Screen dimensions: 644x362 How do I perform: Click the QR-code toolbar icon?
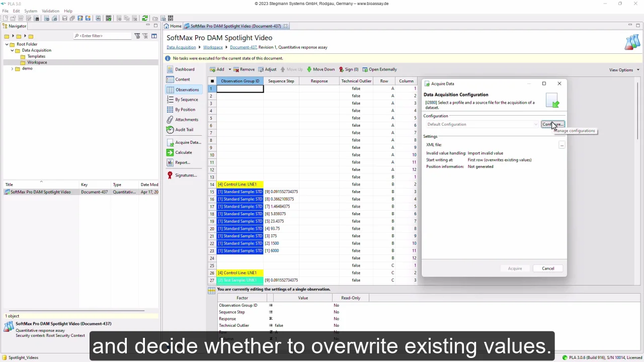[171, 18]
